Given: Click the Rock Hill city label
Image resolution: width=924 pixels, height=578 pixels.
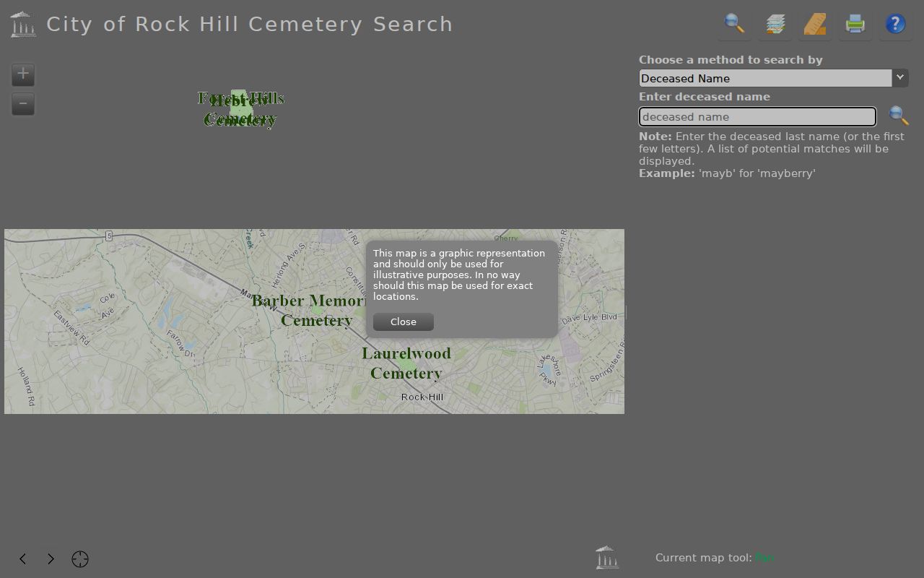Looking at the screenshot, I should pyautogui.click(x=422, y=397).
